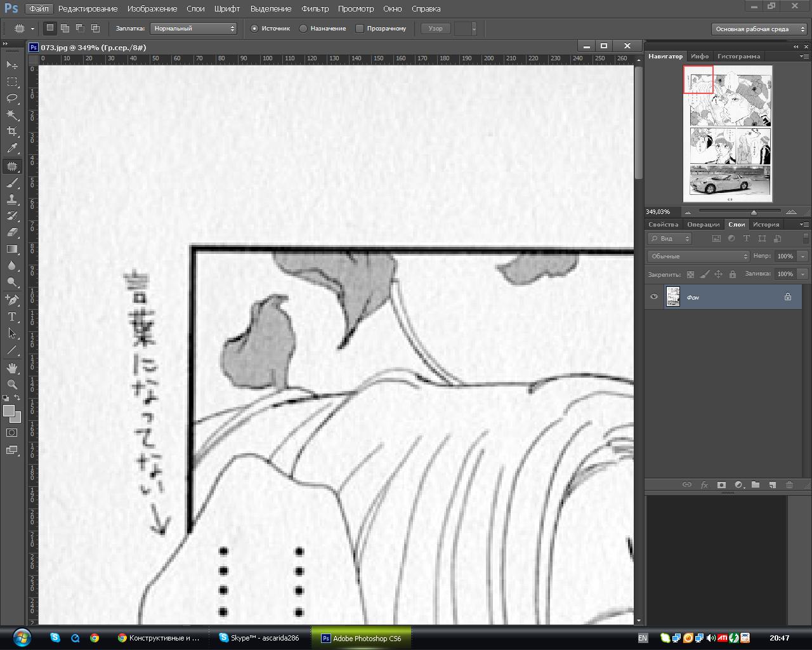Open the Заплатка mode dropdown

tap(193, 29)
